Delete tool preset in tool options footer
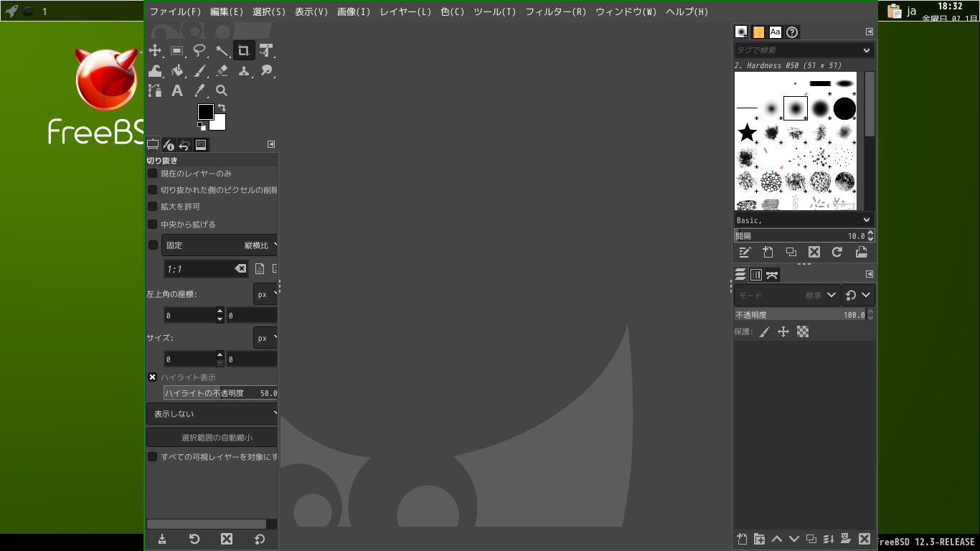This screenshot has width=980, height=551. tap(227, 540)
